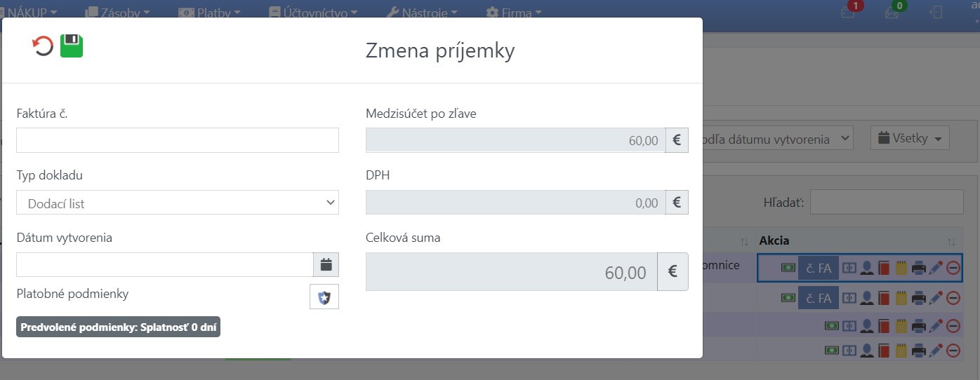Click into the Faktúra č. input field

(178, 140)
